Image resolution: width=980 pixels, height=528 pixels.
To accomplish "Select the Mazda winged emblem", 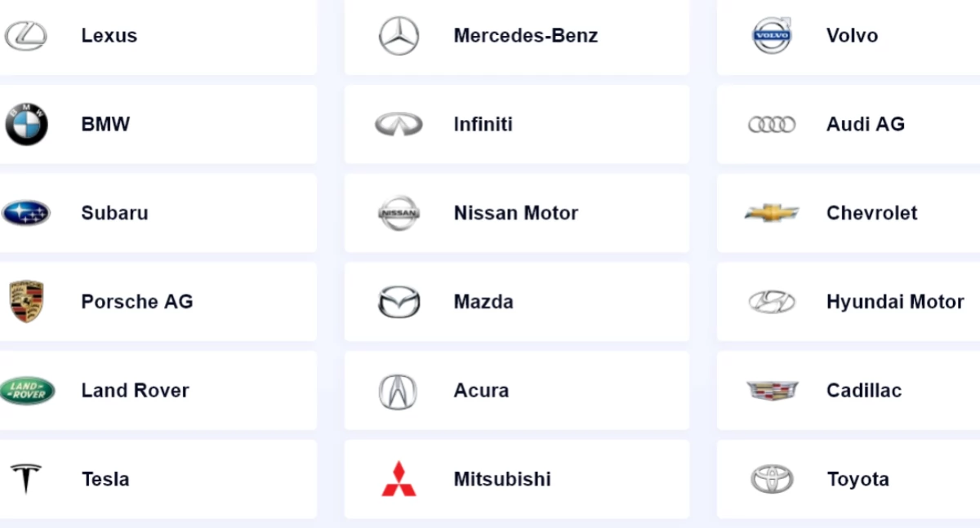I will click(x=399, y=302).
